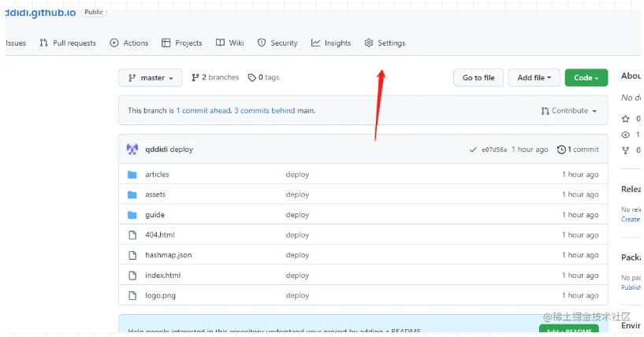Click the hashmap.json file icon
Screen dimensions: 644x337
tap(132, 255)
